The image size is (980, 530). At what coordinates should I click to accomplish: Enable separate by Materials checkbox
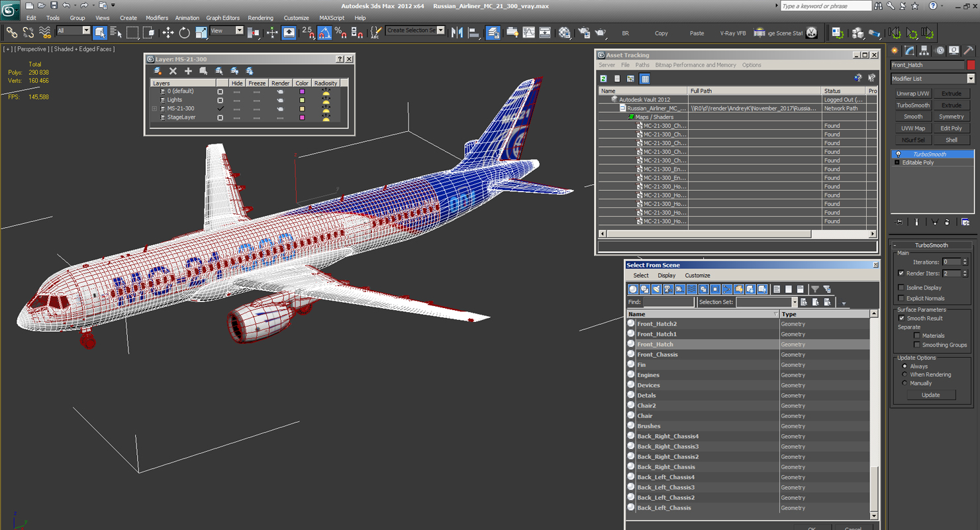point(917,336)
